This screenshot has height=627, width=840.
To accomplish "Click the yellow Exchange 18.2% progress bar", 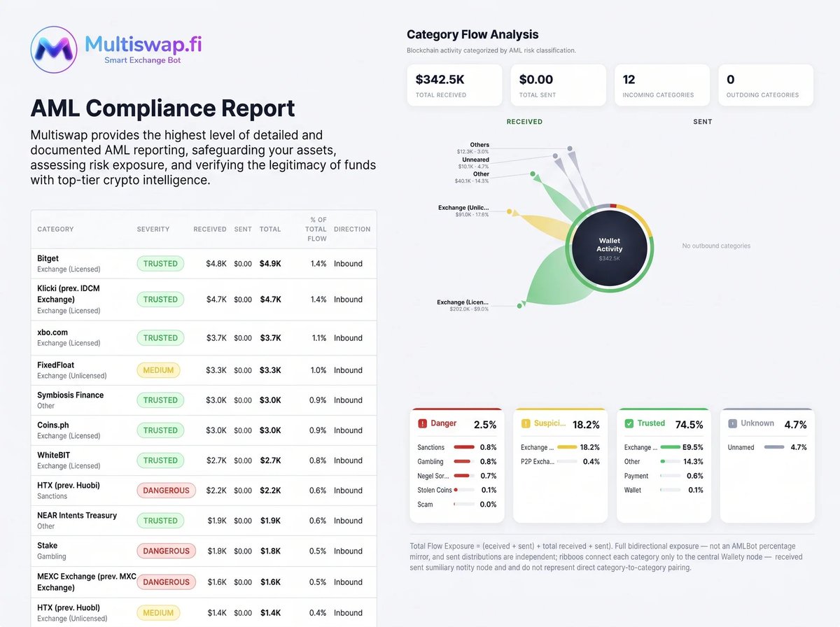I will [x=567, y=447].
